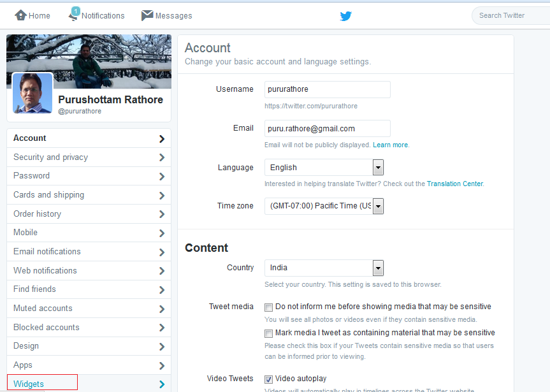Viewport: 550px width, 392px height.
Task: Expand the Time zone selector
Action: click(378, 206)
